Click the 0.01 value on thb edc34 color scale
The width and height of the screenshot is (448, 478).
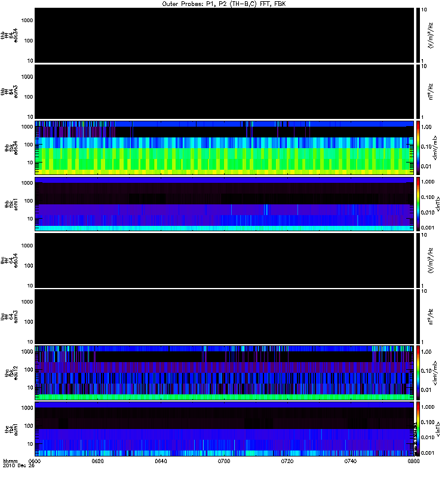[x=426, y=167]
